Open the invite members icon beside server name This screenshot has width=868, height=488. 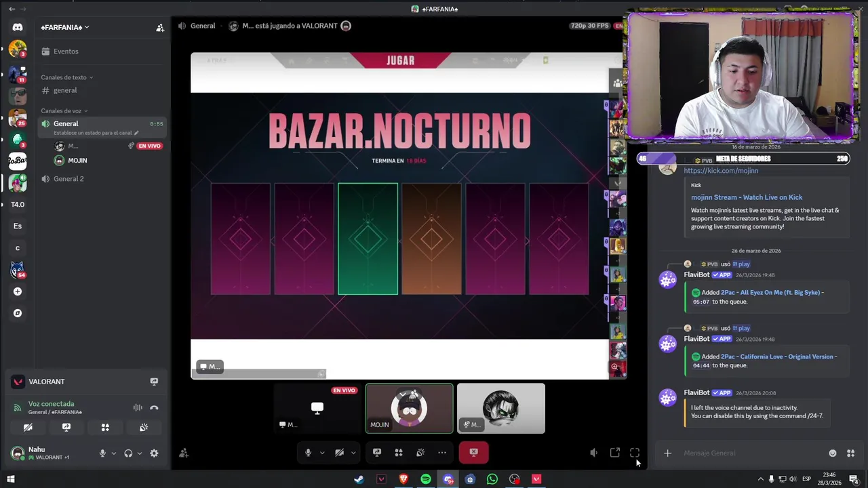pyautogui.click(x=160, y=28)
